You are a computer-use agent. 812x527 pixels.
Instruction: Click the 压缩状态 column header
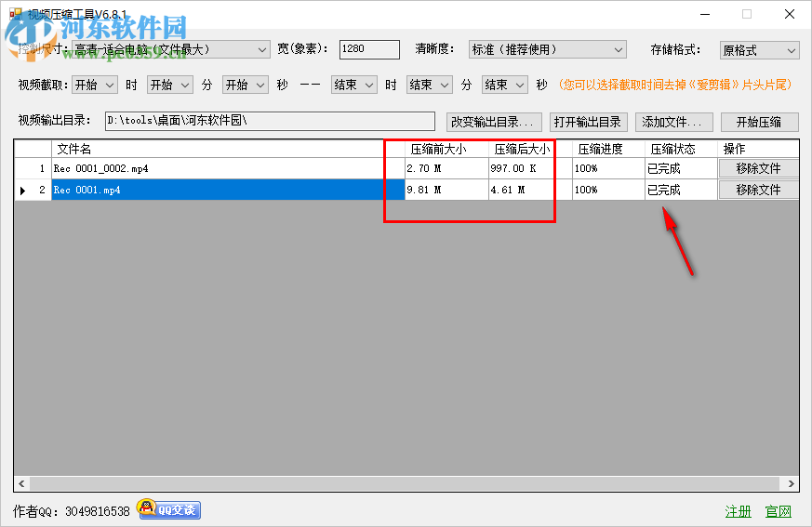[x=681, y=149]
